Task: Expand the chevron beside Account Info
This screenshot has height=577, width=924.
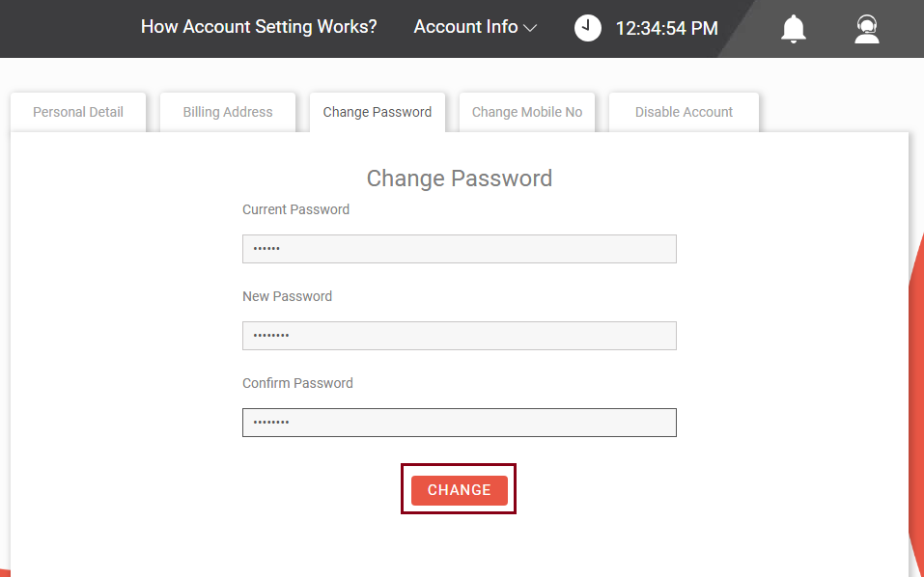Action: pos(530,28)
